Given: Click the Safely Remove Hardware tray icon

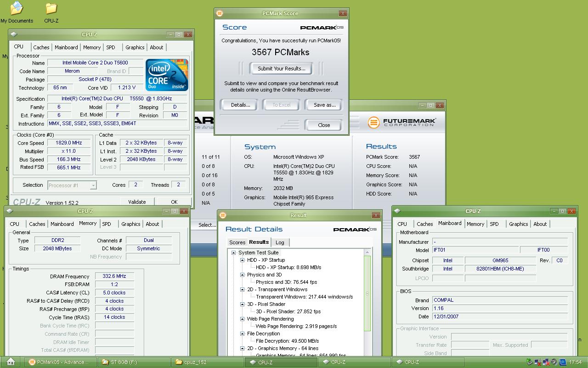Looking at the screenshot, I should coord(529,362).
